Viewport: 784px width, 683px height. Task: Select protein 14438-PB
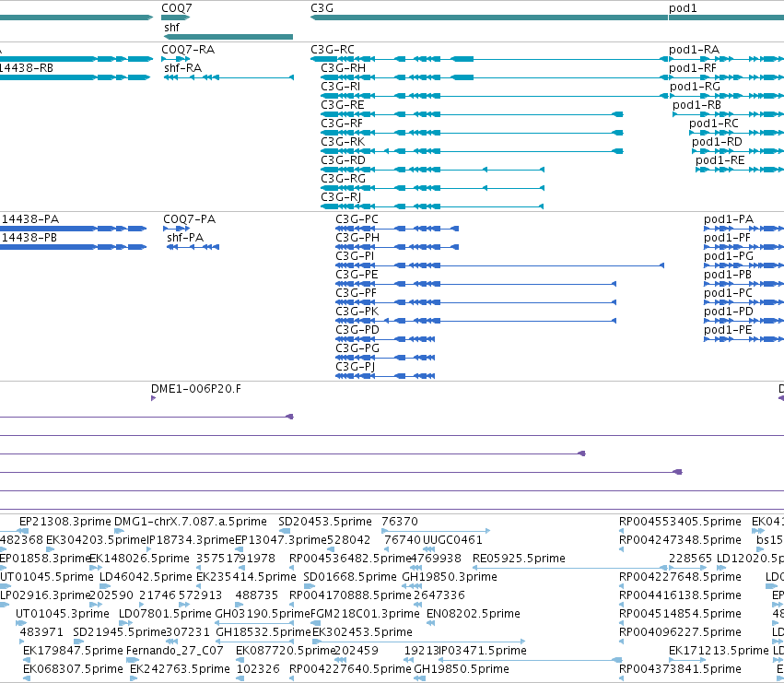click(x=73, y=247)
